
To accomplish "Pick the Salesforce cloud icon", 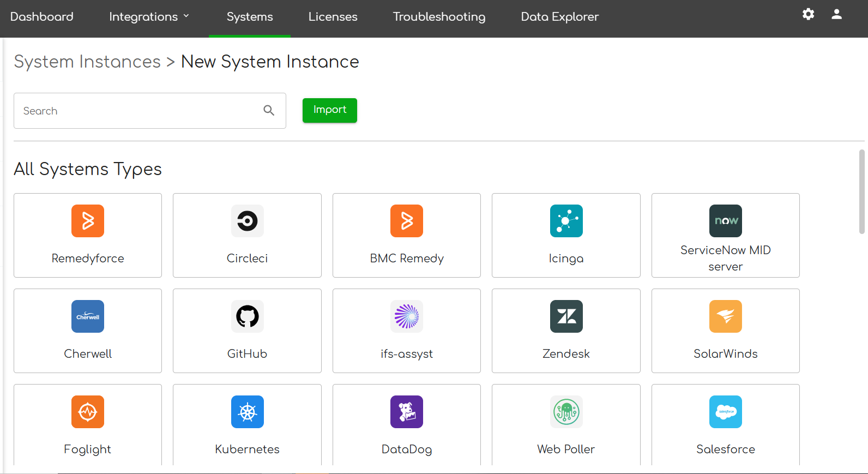I will point(726,412).
